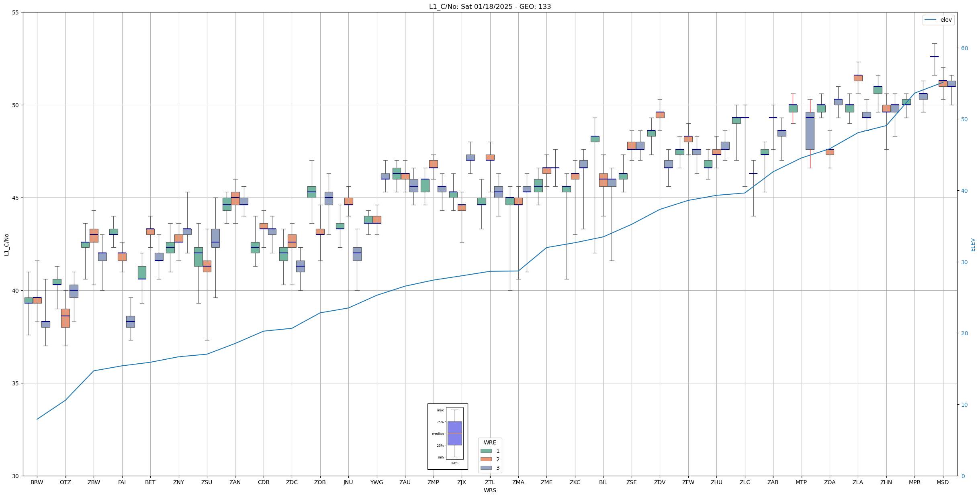
Task: Click the boxplot explanation inset diagram
Action: 448,436
